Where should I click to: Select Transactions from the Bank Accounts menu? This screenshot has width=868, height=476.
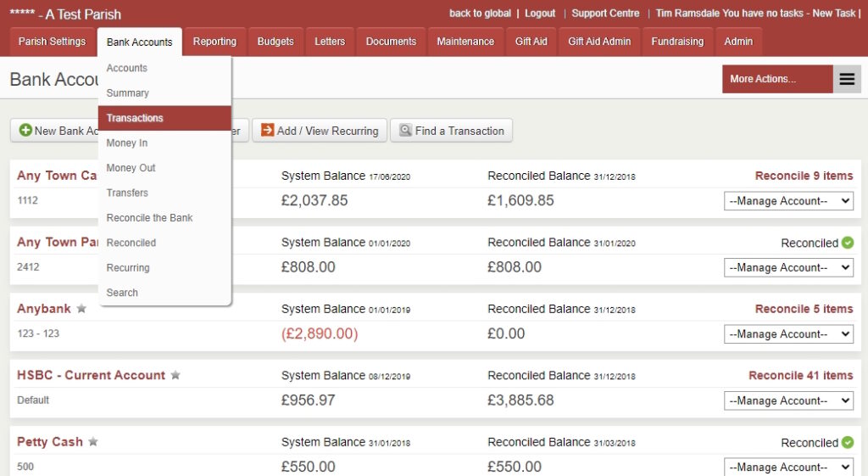[135, 118]
